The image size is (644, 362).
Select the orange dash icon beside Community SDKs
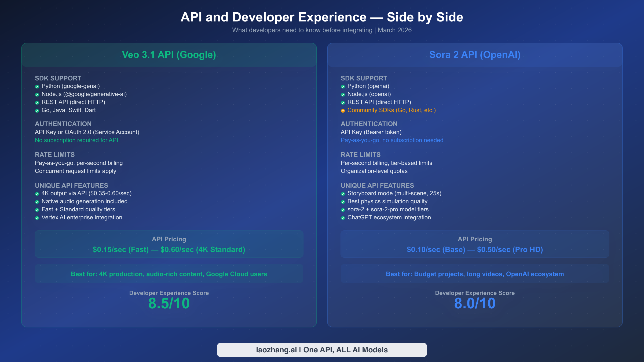[343, 110]
